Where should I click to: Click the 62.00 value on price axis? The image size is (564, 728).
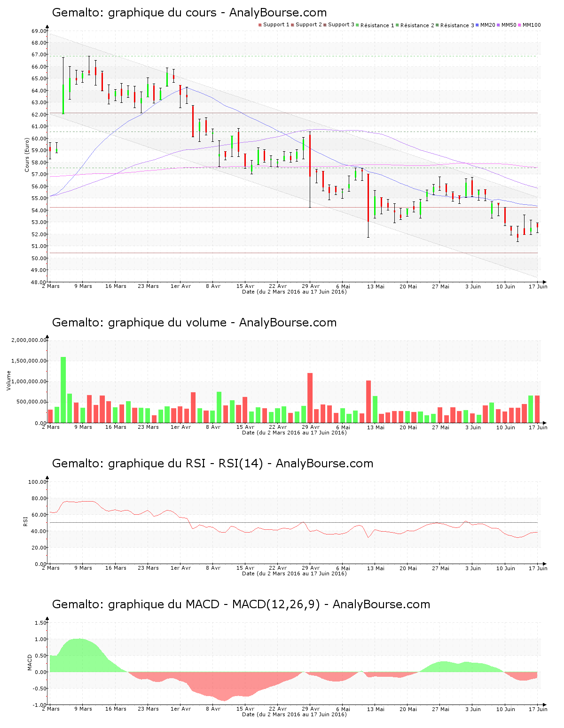coord(39,115)
